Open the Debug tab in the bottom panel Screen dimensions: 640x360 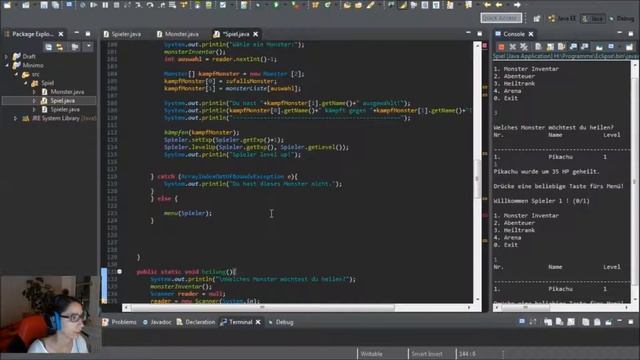281,322
